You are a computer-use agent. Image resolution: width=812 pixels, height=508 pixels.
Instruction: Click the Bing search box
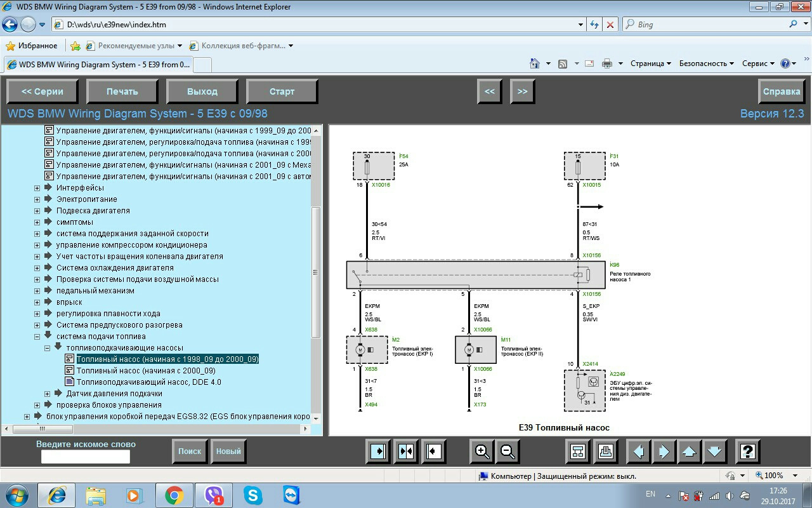pos(710,25)
